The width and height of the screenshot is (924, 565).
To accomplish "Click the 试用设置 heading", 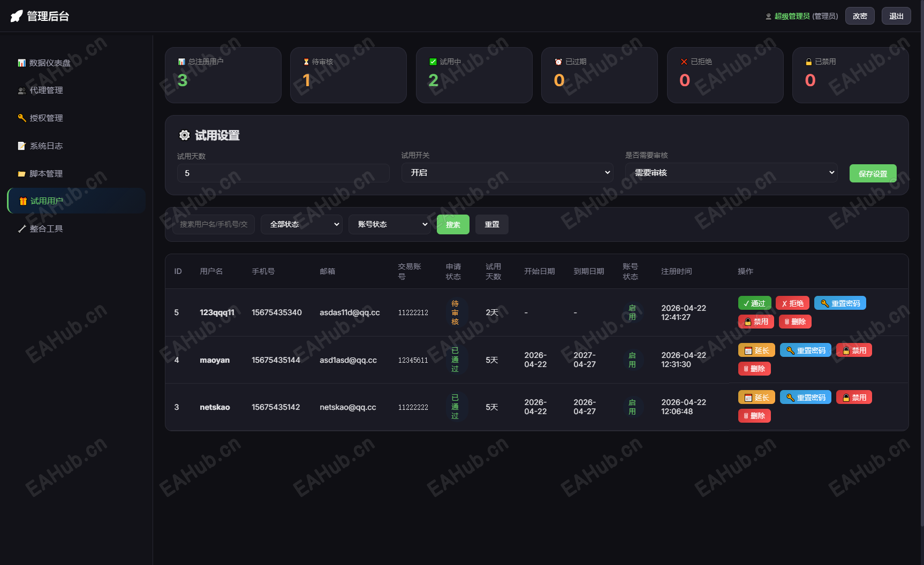I will coord(217,135).
